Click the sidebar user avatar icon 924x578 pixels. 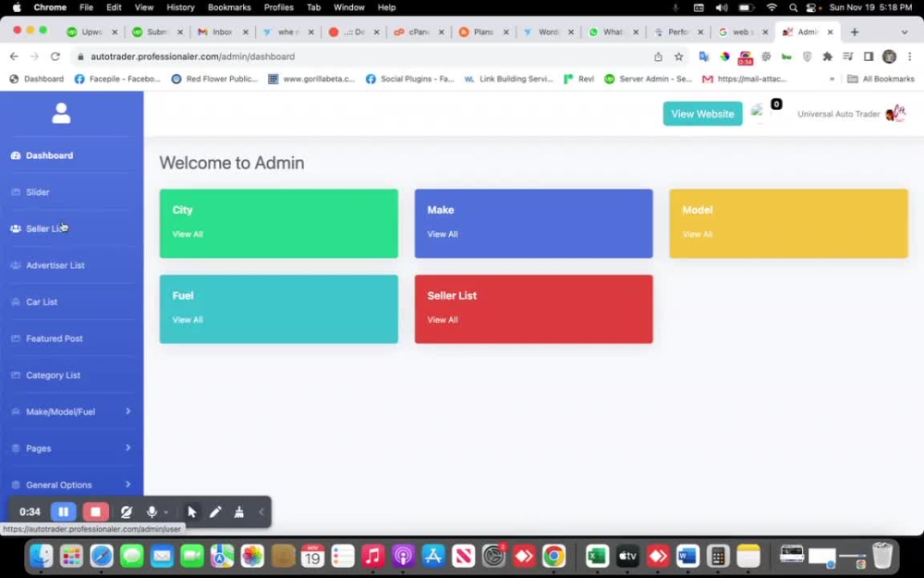[x=61, y=113]
